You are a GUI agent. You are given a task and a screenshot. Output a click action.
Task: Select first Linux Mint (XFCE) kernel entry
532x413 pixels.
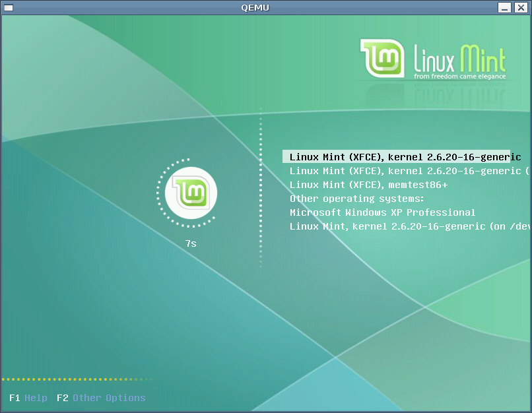coord(396,156)
